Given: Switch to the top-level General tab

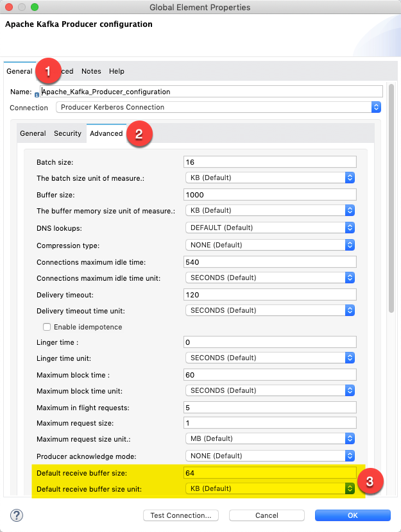Looking at the screenshot, I should point(19,71).
